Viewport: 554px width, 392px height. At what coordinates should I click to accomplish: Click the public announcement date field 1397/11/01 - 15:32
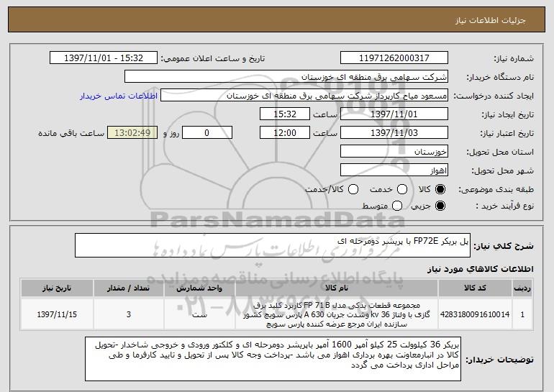tap(104, 58)
